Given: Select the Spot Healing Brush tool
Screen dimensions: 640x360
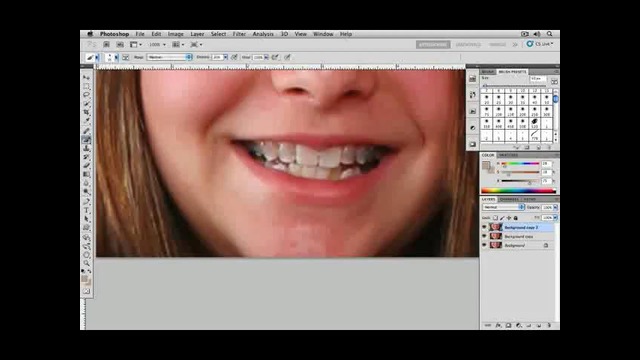Looking at the screenshot, I should pos(87,131).
